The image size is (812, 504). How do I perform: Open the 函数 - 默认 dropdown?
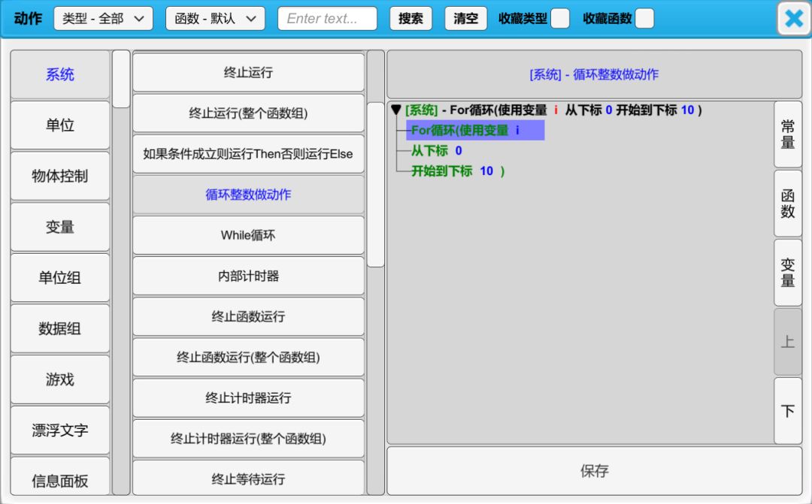coord(215,19)
